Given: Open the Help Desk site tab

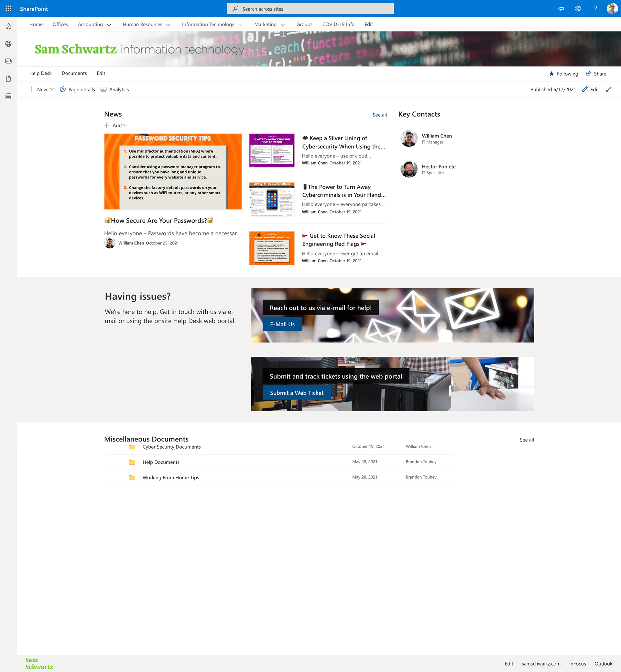Looking at the screenshot, I should (x=40, y=73).
